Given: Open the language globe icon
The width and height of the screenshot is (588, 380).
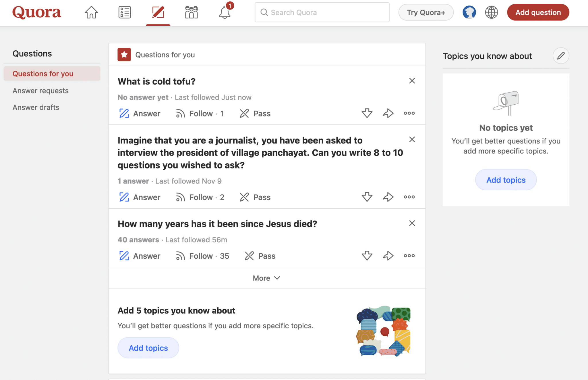Looking at the screenshot, I should 491,12.
